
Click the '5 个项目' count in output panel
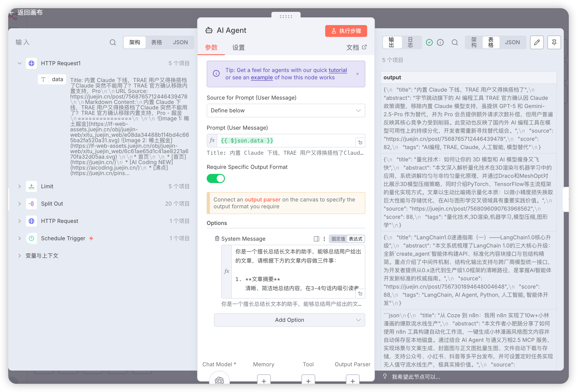[x=393, y=60]
